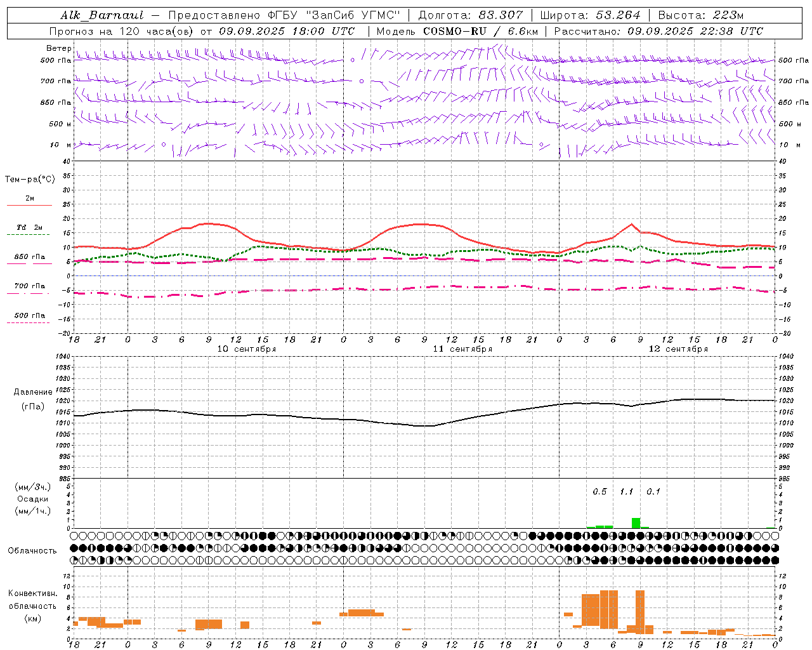Click the forecast start "09.09.2025 18:00 UTC"
The width and height of the screenshot is (812, 650).
(x=287, y=31)
